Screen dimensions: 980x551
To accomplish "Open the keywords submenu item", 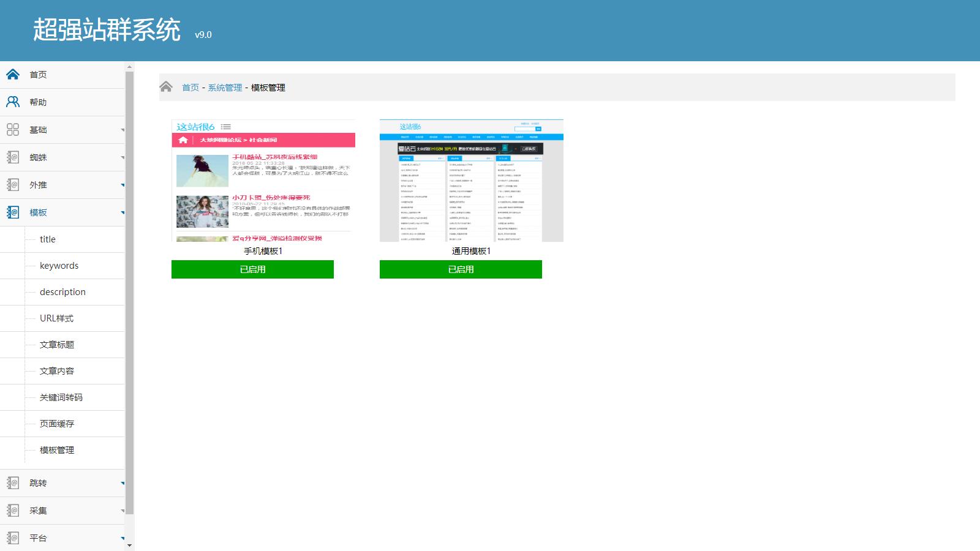I will [59, 266].
